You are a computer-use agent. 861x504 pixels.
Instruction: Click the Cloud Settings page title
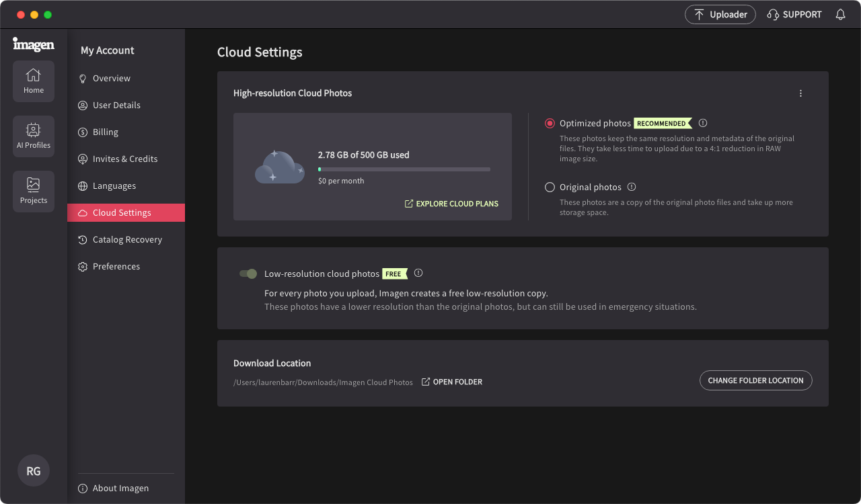coord(260,52)
